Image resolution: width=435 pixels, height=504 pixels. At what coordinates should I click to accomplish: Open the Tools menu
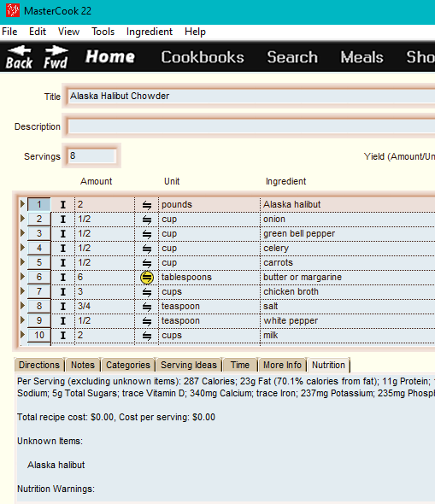[x=103, y=32]
